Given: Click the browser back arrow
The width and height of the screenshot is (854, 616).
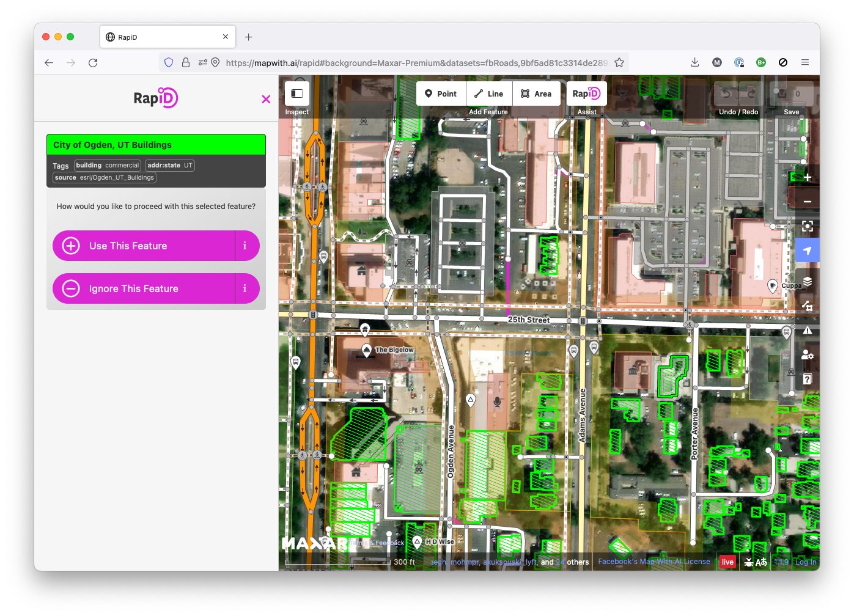Looking at the screenshot, I should (x=49, y=62).
